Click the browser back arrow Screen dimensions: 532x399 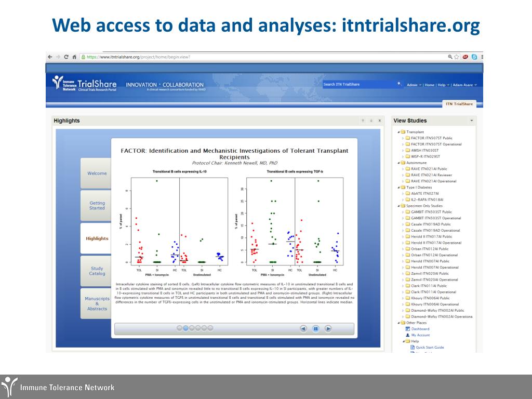50,57
